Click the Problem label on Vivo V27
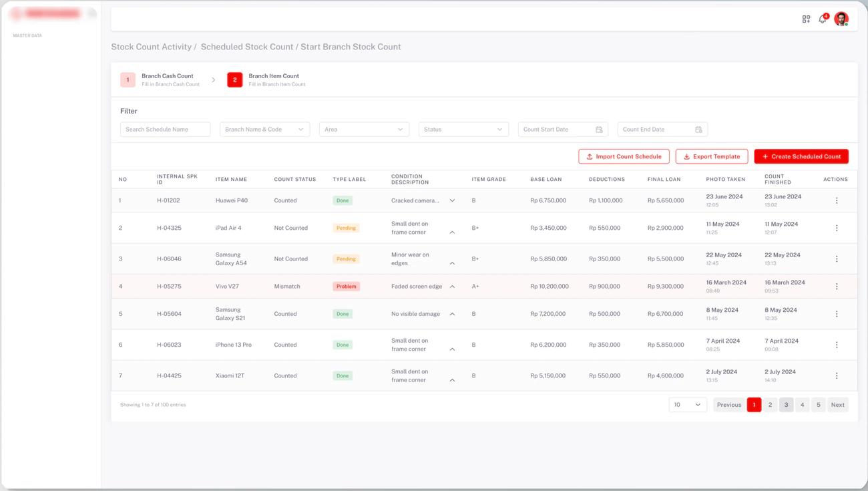 click(x=347, y=286)
